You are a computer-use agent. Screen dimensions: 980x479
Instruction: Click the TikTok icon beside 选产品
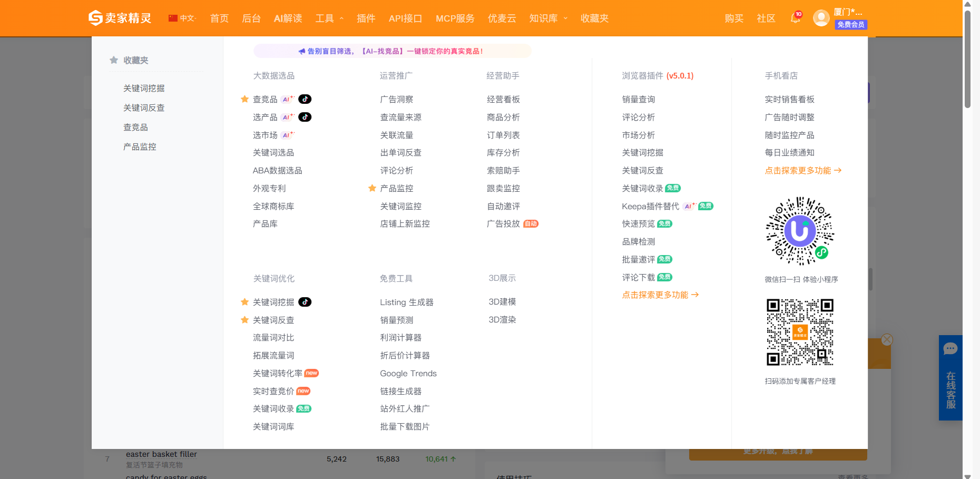click(305, 117)
